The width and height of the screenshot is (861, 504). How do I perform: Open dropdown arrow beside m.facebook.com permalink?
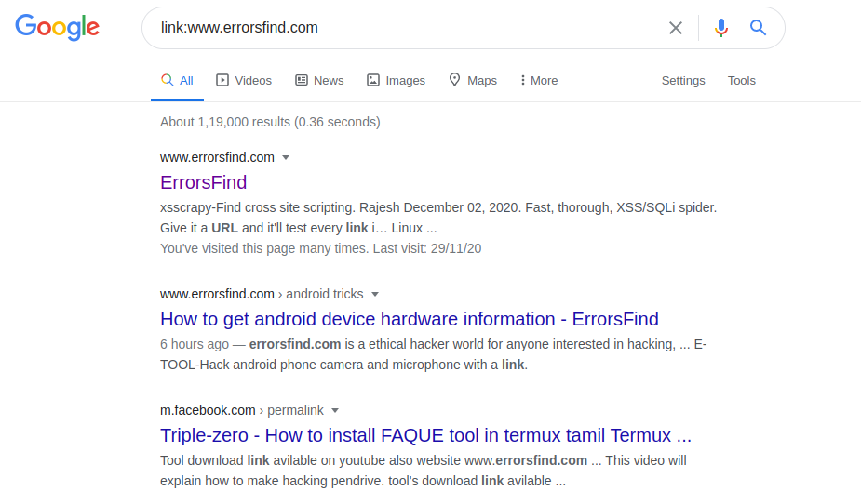point(335,410)
